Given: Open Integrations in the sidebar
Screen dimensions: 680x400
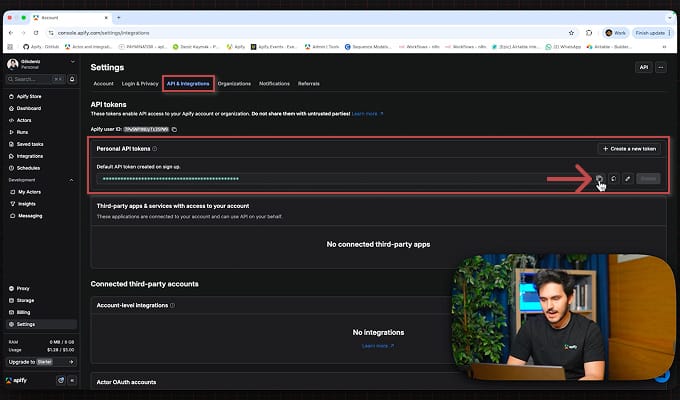Looking at the screenshot, I should tap(26, 156).
